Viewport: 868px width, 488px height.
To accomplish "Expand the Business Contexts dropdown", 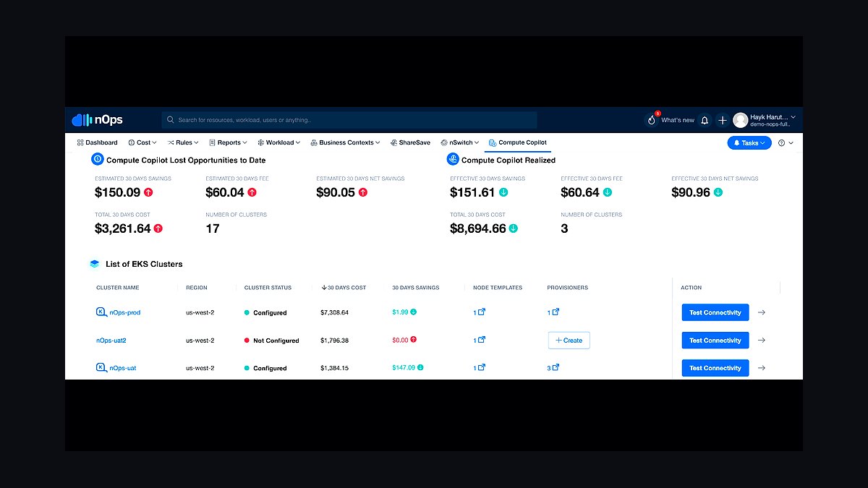I will point(345,142).
